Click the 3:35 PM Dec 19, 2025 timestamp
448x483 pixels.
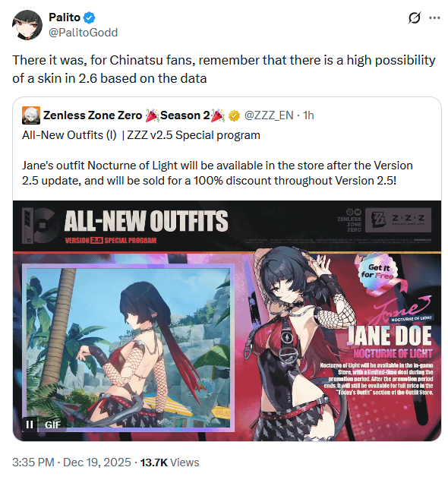point(71,462)
